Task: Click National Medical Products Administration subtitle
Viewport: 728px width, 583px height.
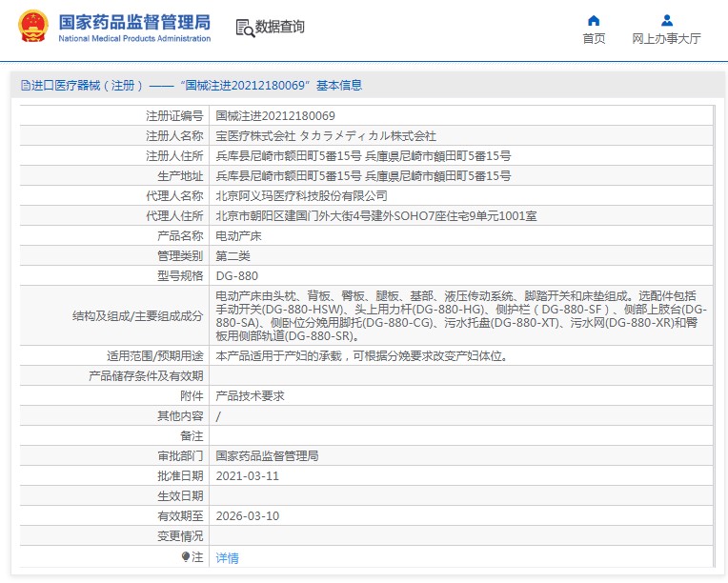Action: tap(134, 38)
